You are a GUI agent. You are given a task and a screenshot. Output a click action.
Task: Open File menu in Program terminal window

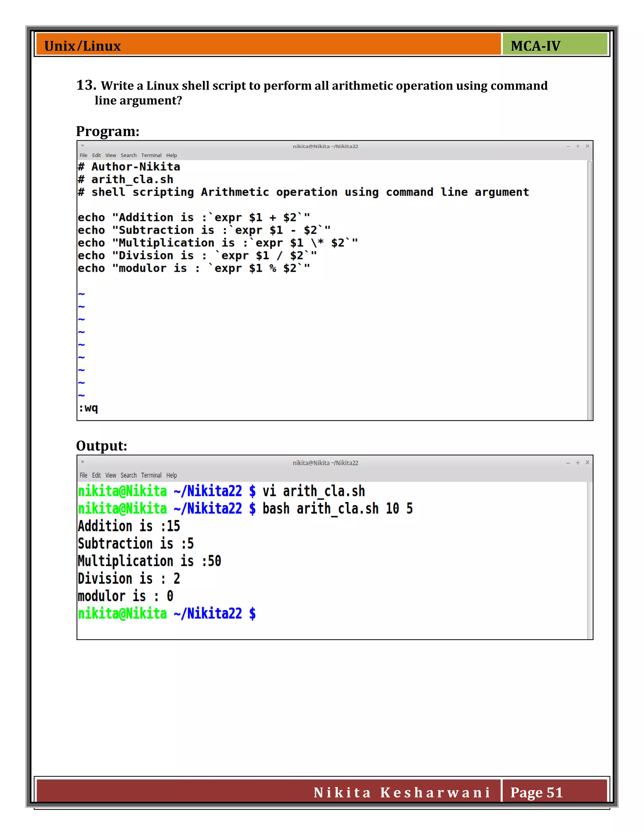(x=83, y=155)
